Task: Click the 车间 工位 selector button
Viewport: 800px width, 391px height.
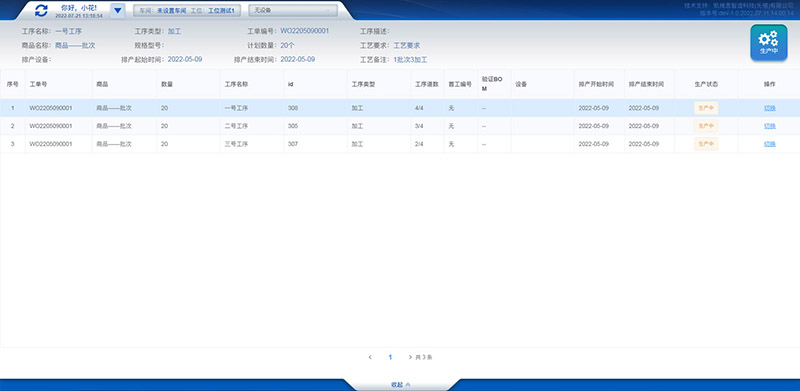Action: (187, 10)
